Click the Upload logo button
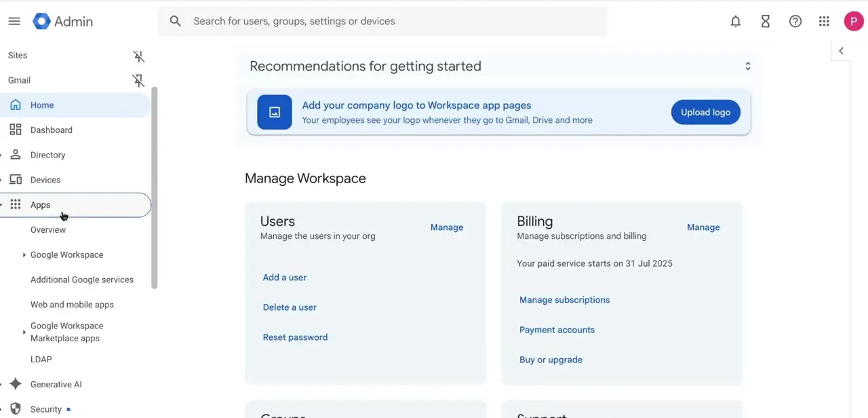This screenshot has height=418, width=868. [706, 113]
